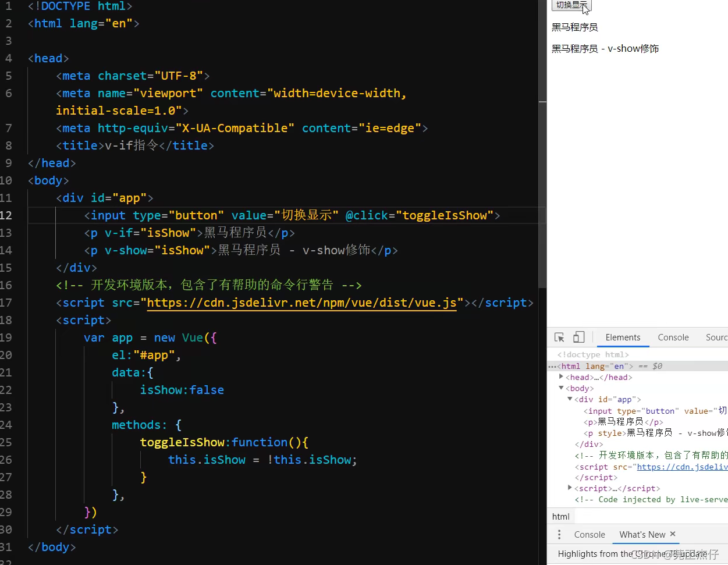Screen dimensions: 728x565
Task: Select the live-server injected comment node
Action: point(651,499)
